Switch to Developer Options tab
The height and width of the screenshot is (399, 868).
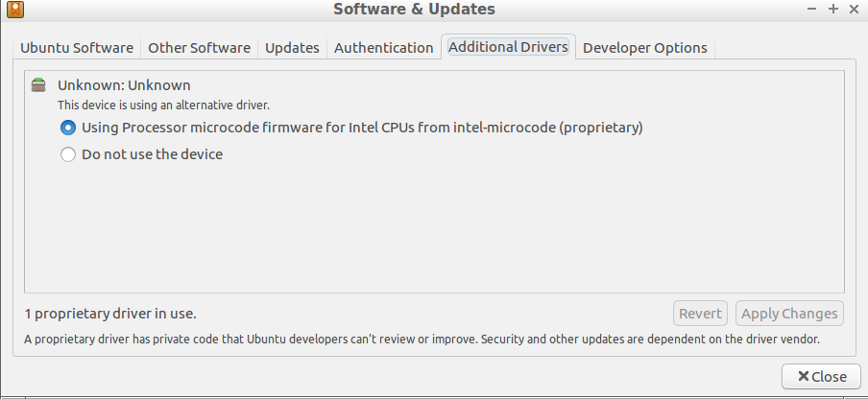[645, 48]
